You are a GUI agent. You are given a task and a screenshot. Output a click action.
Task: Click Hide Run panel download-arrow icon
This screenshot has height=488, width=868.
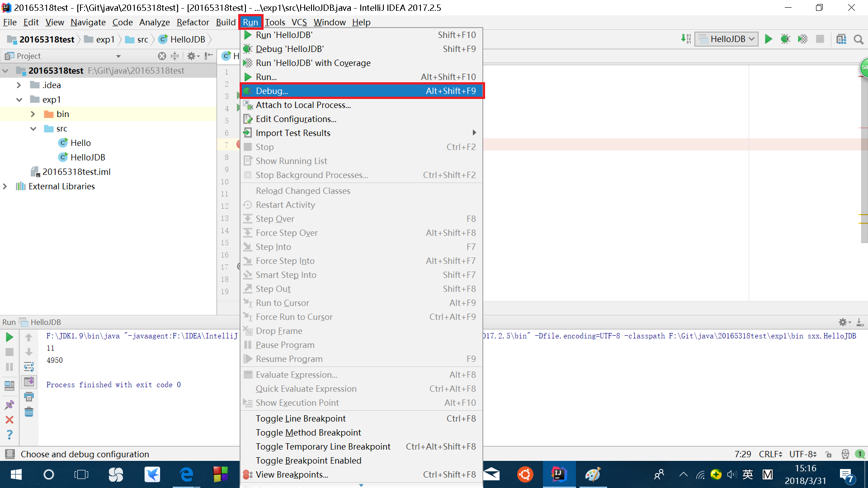(x=860, y=322)
